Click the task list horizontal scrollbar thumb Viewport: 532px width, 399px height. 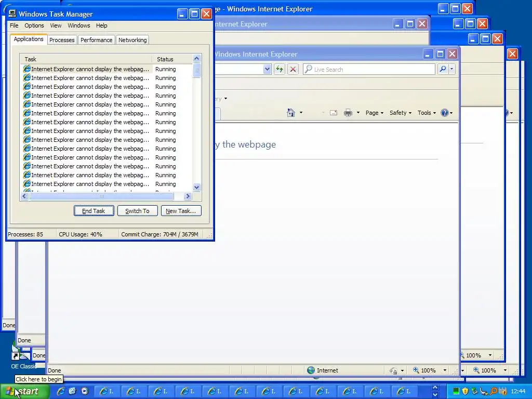[101, 196]
